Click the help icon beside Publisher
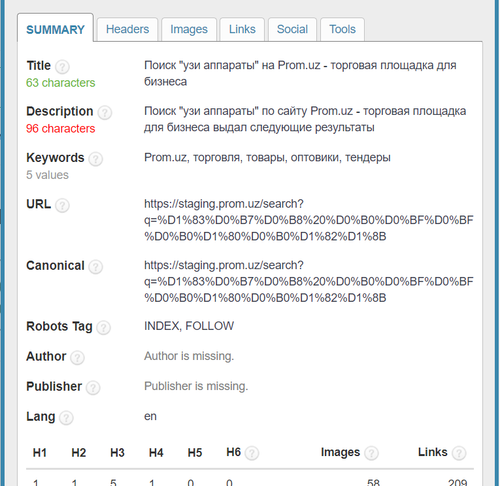The width and height of the screenshot is (500, 486). pos(93,388)
